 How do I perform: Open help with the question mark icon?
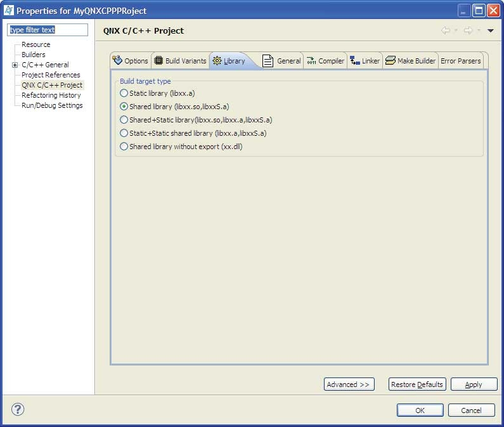pos(18,409)
